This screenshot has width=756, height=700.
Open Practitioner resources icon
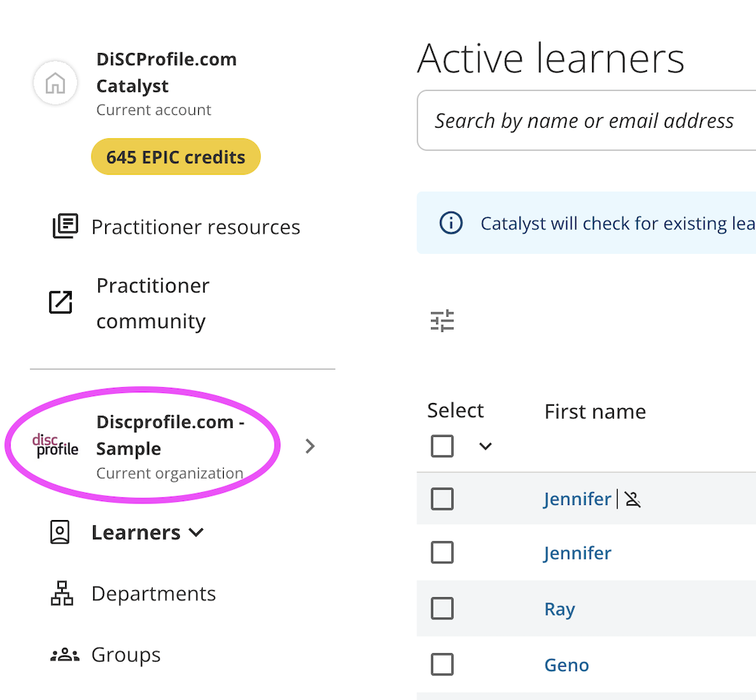tap(65, 225)
